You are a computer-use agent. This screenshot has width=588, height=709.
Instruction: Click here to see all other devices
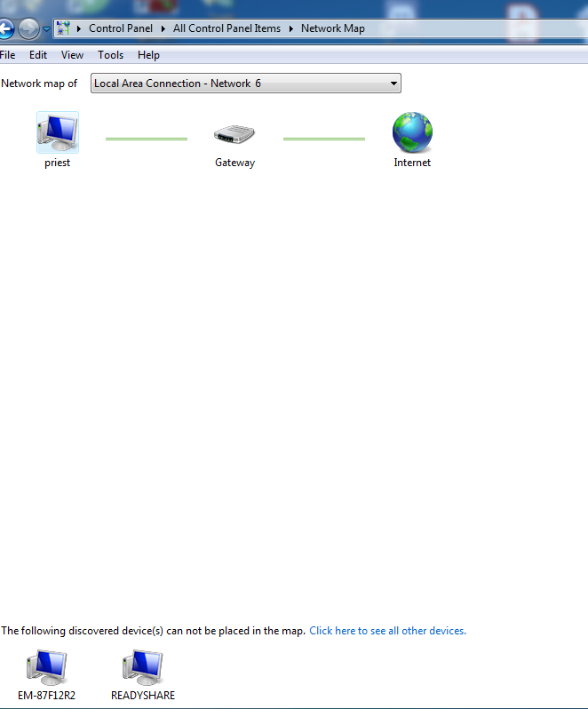[x=388, y=631]
